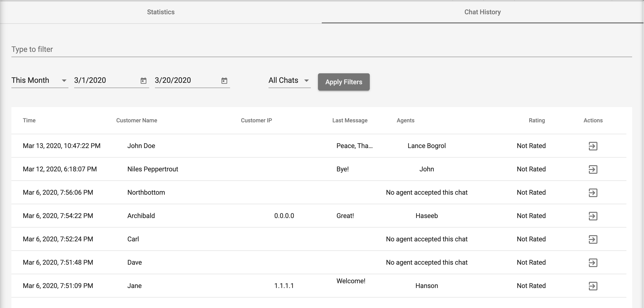
Task: Click agent name Hanson
Action: pos(427,285)
